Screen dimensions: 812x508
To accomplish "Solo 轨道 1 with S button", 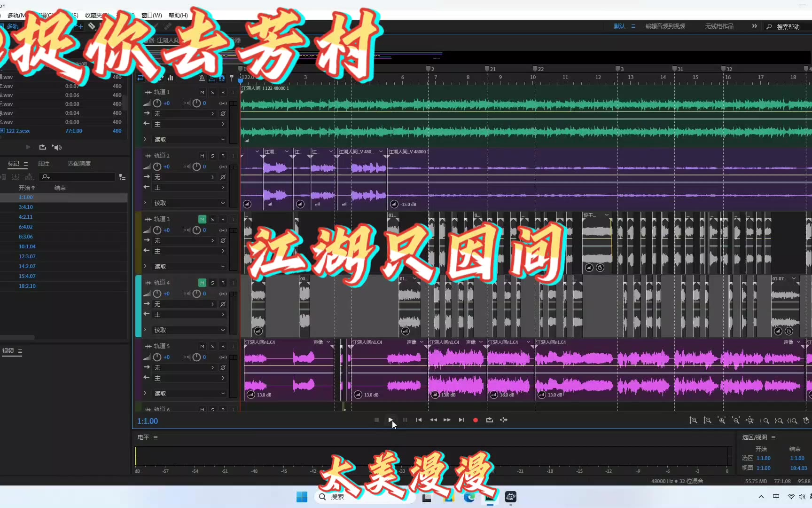I will 212,92.
